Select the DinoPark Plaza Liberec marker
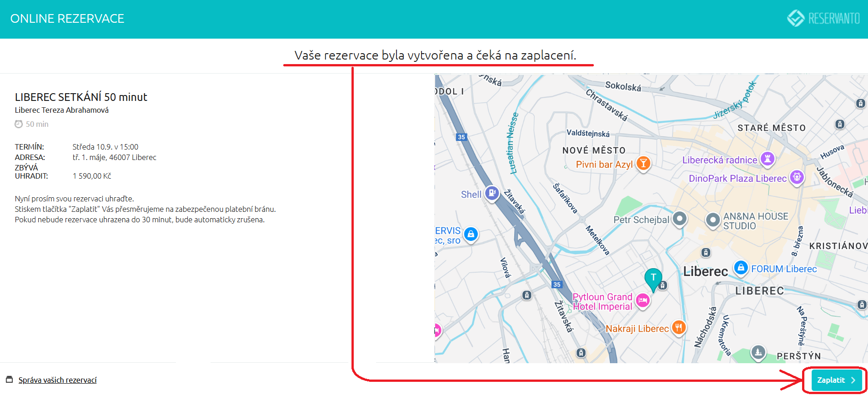The height and width of the screenshot is (395, 868). coord(797,177)
